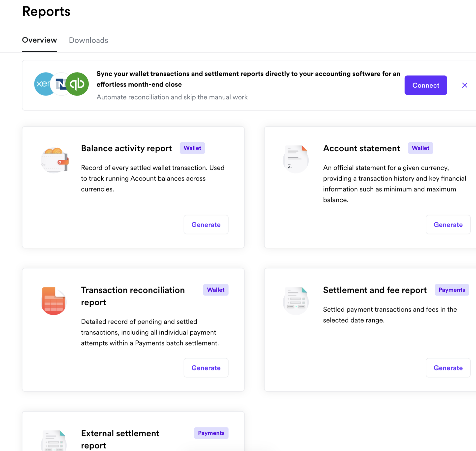The width and height of the screenshot is (476, 451).
Task: Generate the Balance activity report
Action: 206,225
